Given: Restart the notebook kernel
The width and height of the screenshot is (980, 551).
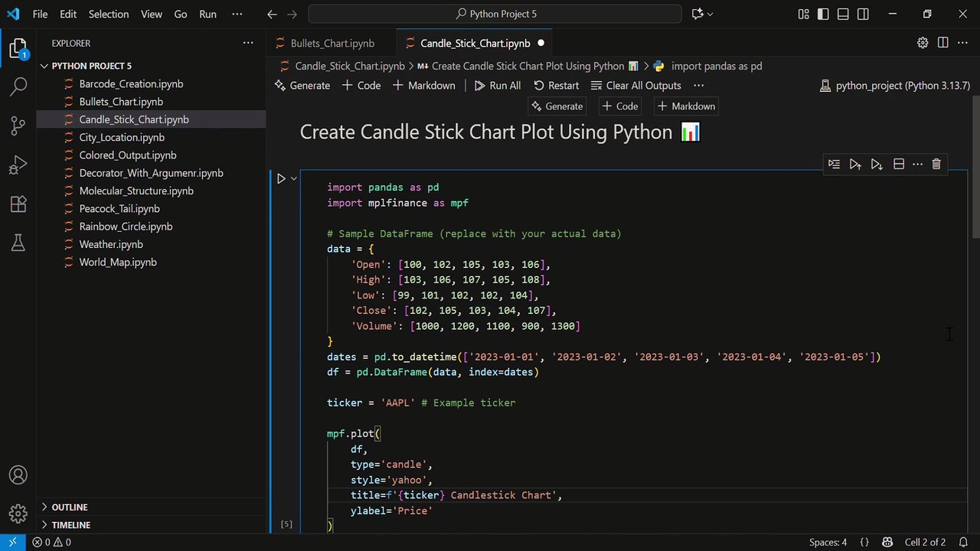Looking at the screenshot, I should point(556,86).
